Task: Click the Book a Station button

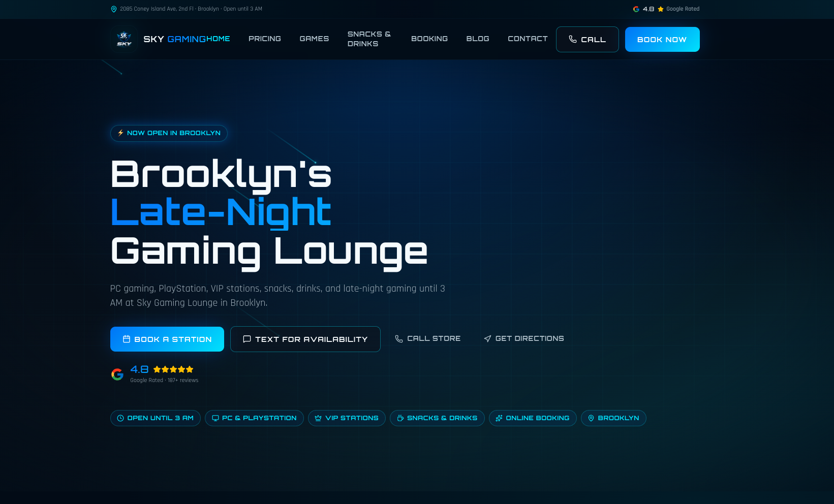Action: 167,339
